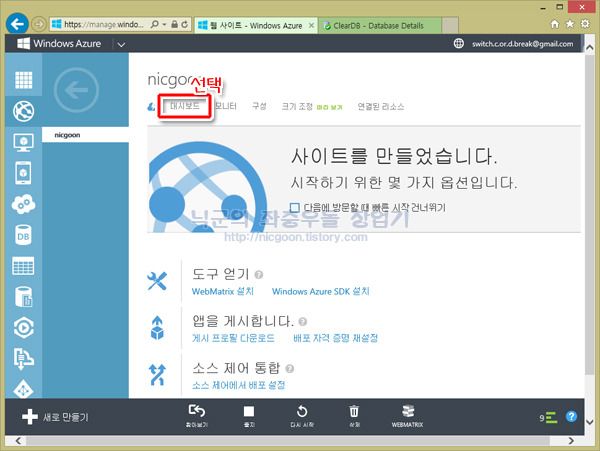Click help icon next to 소스 제어 통합

click(290, 369)
